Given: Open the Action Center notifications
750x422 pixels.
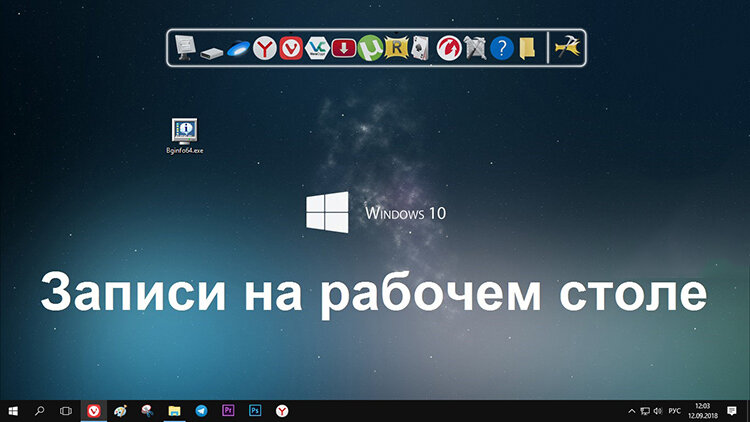Looking at the screenshot, I should tap(732, 411).
